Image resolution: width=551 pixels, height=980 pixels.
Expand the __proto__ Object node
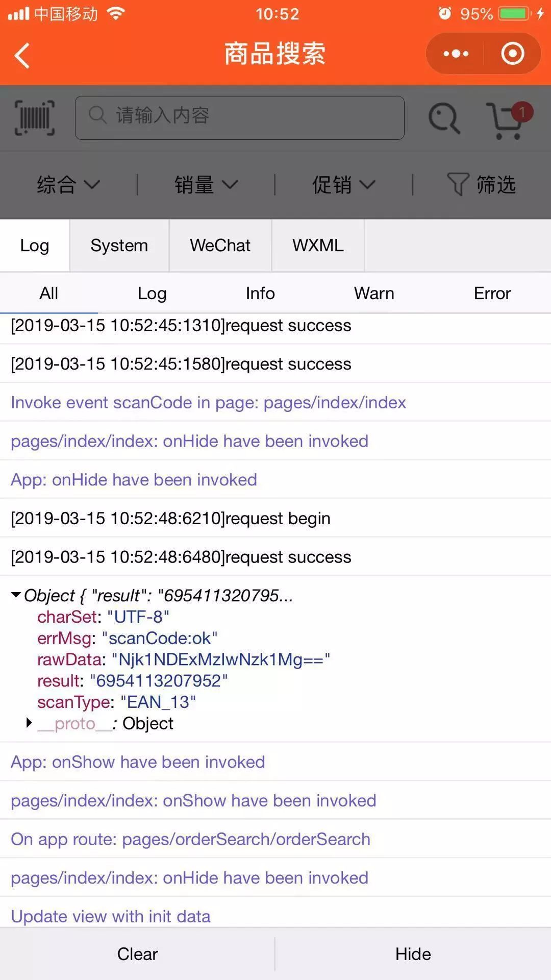tap(29, 723)
